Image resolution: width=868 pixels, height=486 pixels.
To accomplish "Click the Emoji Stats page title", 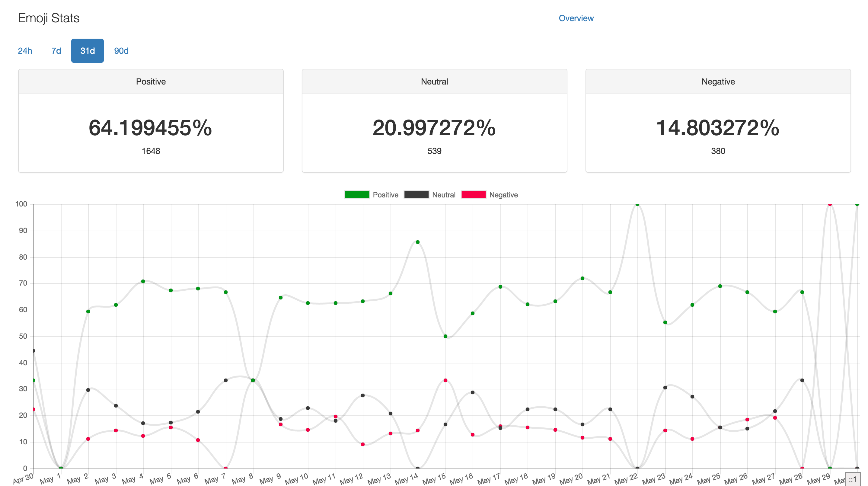I will coord(49,18).
